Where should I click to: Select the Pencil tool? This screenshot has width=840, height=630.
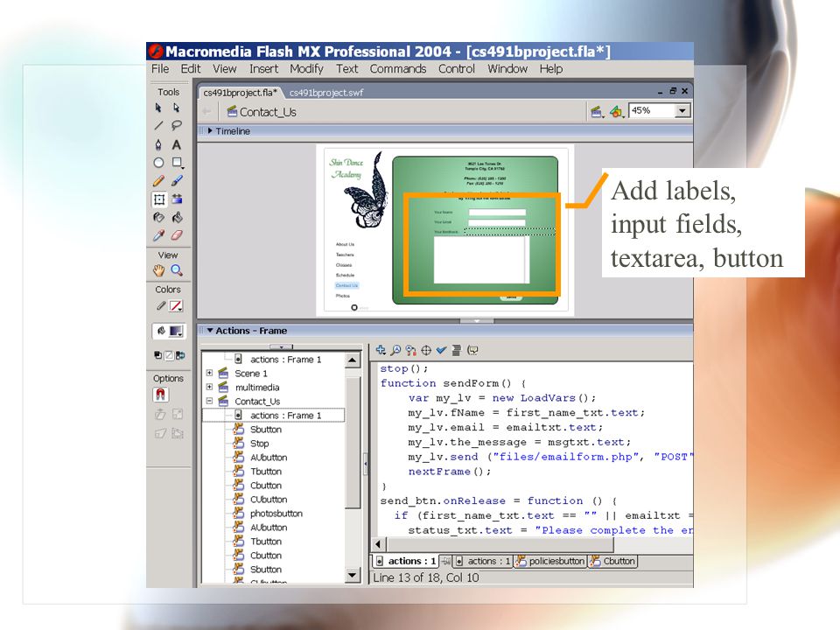(158, 181)
